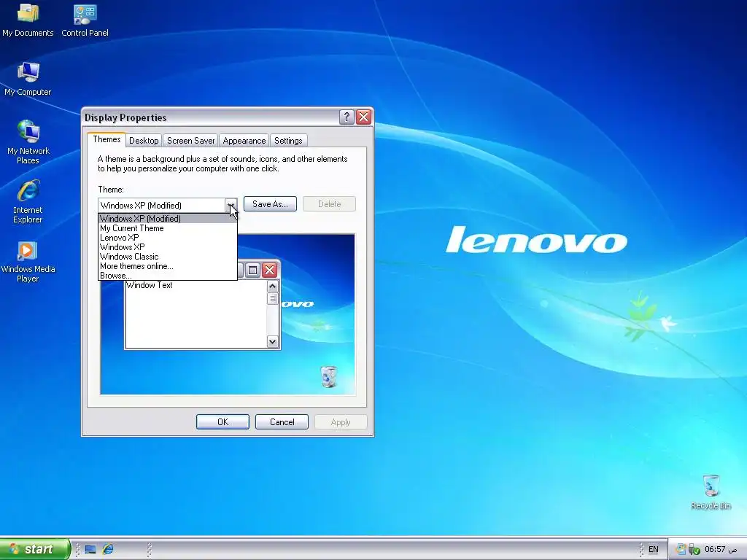Switch to the Appearance tab

(x=244, y=141)
